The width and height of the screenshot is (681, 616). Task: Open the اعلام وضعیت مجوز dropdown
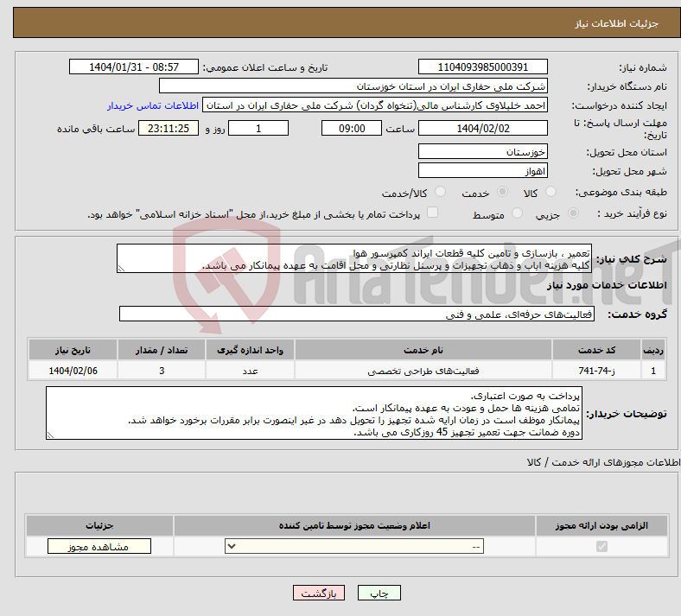[x=354, y=546]
